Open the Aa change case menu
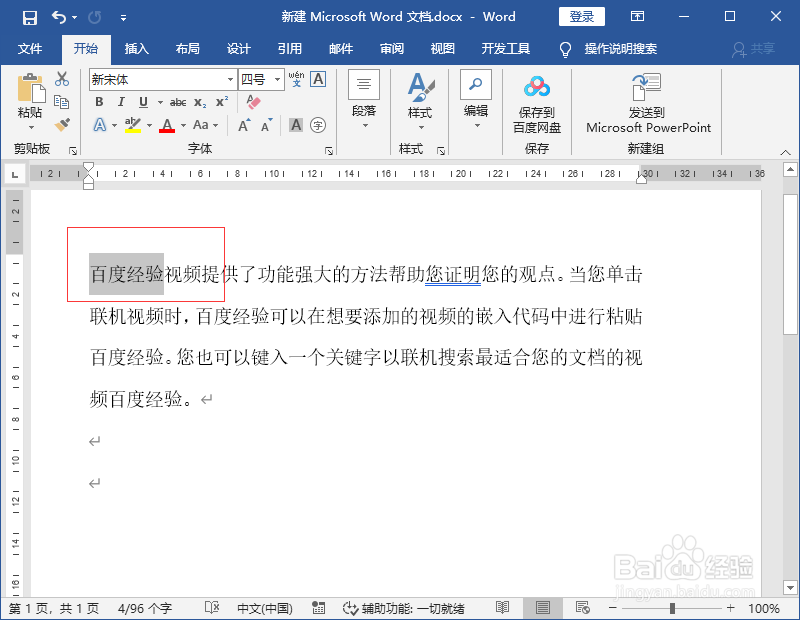 coord(206,125)
